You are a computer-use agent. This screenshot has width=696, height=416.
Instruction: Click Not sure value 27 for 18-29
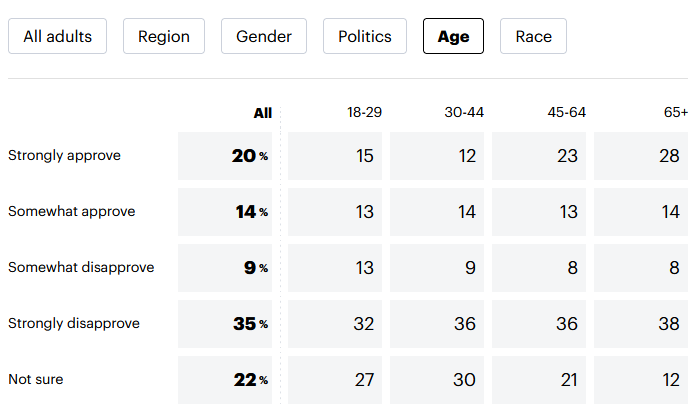pyautogui.click(x=335, y=380)
